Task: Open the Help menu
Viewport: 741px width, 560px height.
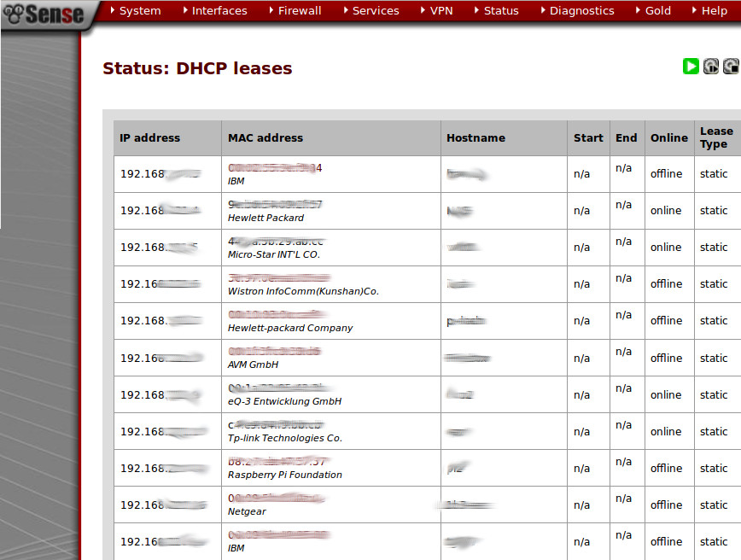Action: pos(714,11)
